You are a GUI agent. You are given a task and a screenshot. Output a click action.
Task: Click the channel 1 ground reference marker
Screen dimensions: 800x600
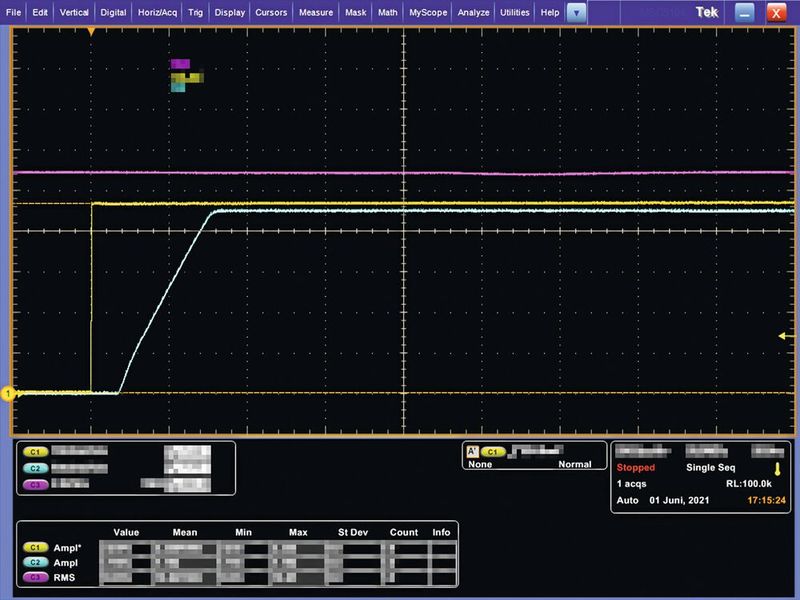click(10, 394)
